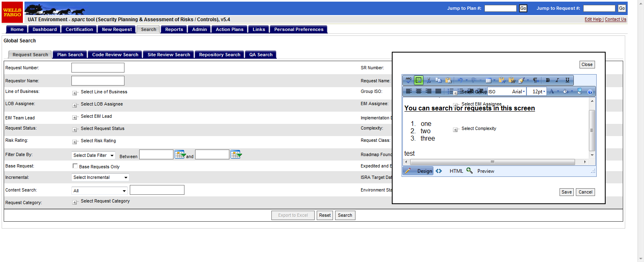The width and height of the screenshot is (644, 262).
Task: Expand Select Risk Rating
Action: (x=75, y=142)
